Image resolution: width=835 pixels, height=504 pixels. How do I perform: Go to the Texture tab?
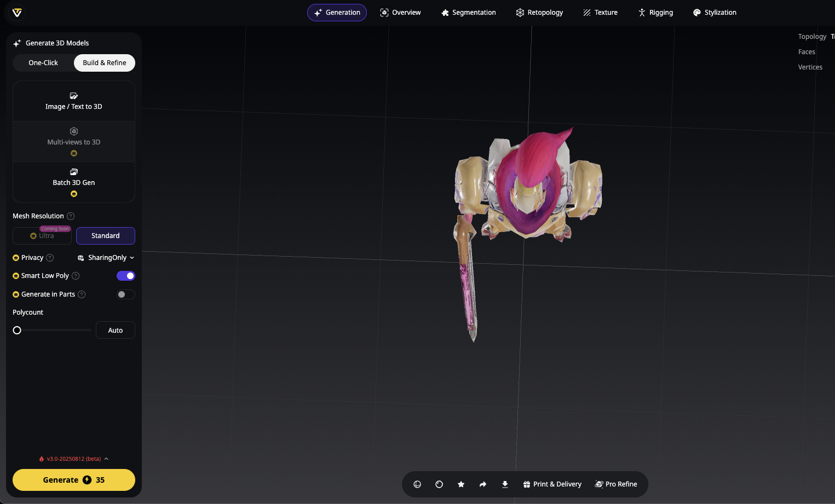pos(600,13)
